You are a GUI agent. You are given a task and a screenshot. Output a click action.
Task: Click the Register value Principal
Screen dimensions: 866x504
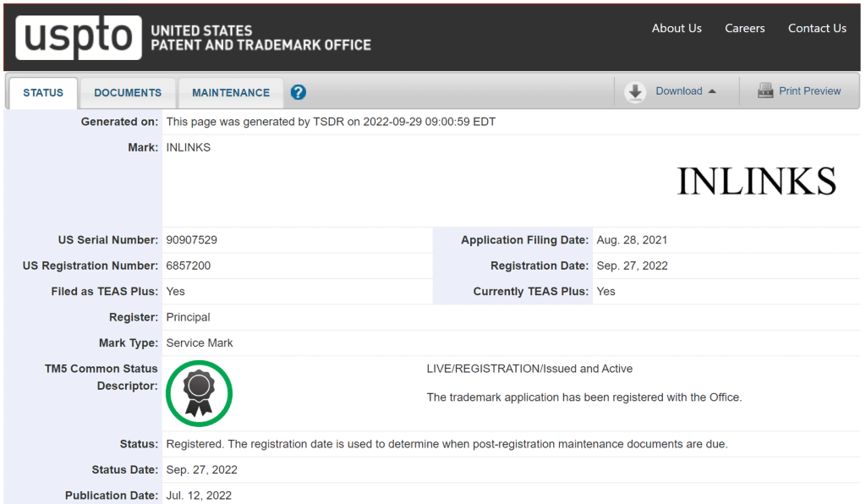pyautogui.click(x=188, y=317)
